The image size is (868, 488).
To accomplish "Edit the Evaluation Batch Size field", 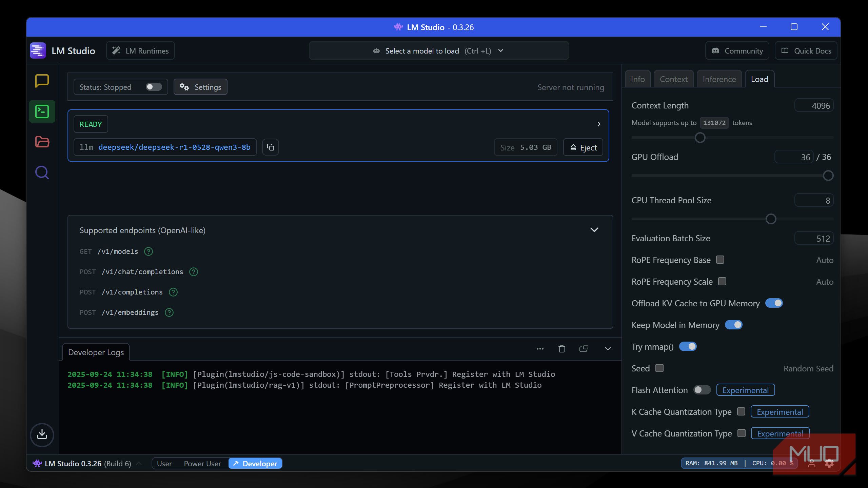I will pos(814,238).
